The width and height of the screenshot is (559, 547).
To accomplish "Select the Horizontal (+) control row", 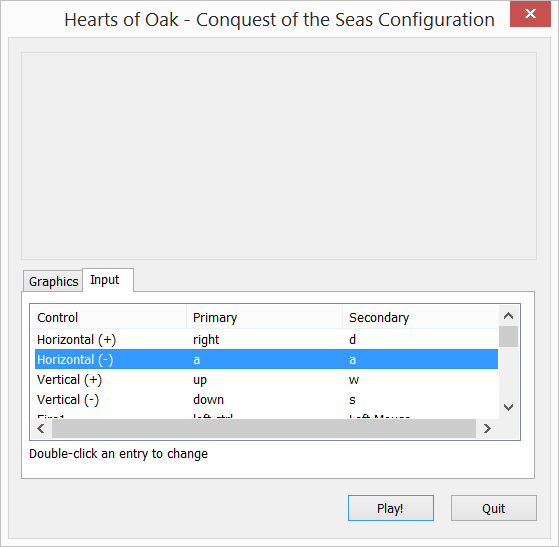I will coord(266,339).
